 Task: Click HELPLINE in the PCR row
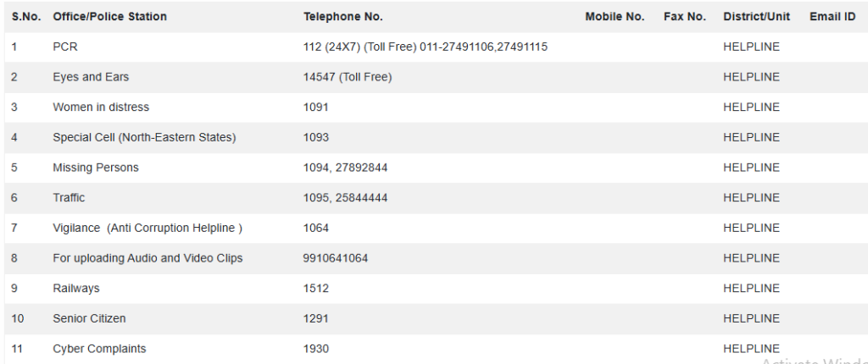click(751, 47)
